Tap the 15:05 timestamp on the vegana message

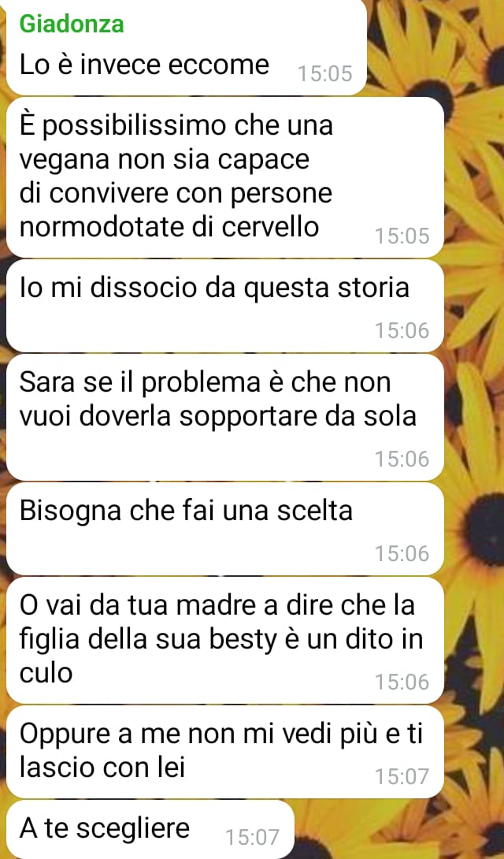click(402, 236)
